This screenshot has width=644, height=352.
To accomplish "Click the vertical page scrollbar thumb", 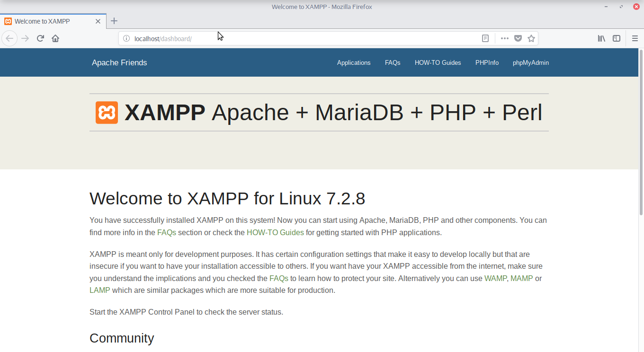I will coord(641,132).
